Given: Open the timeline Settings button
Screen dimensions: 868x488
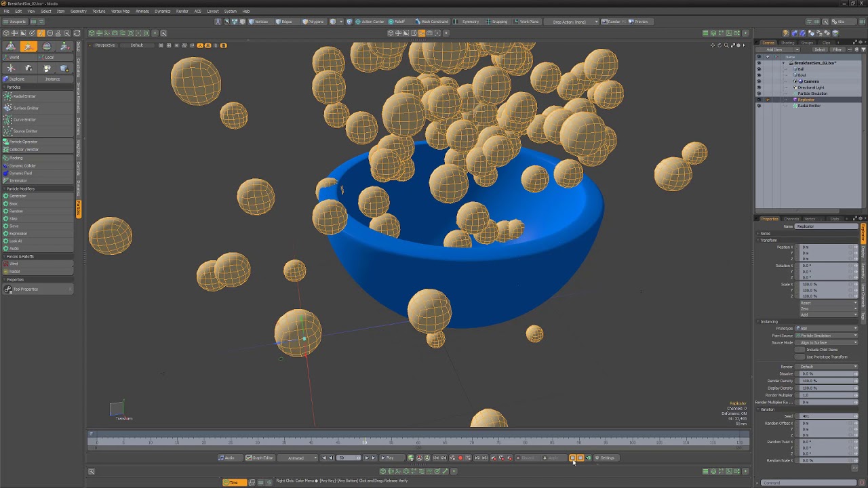Looking at the screenshot, I should [x=605, y=457].
